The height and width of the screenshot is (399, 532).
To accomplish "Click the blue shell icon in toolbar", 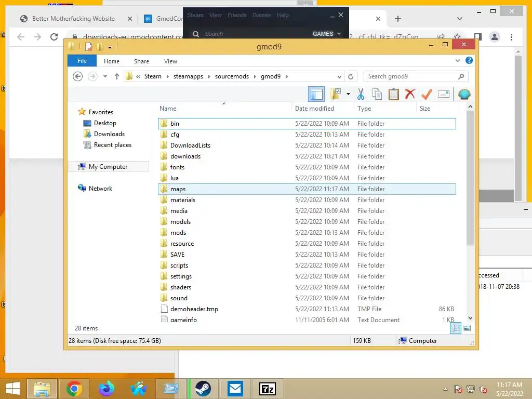I will coord(464,94).
